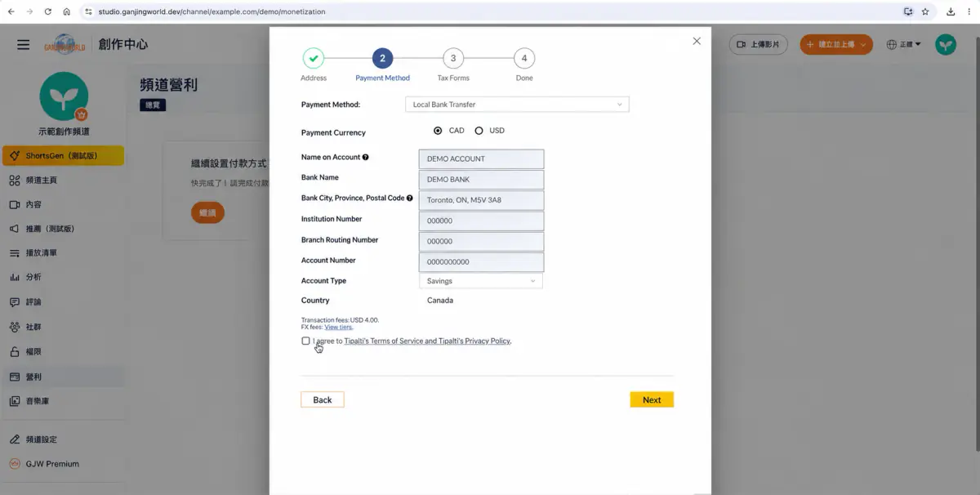
Task: Open the profile avatar menu at top right
Action: point(946,45)
